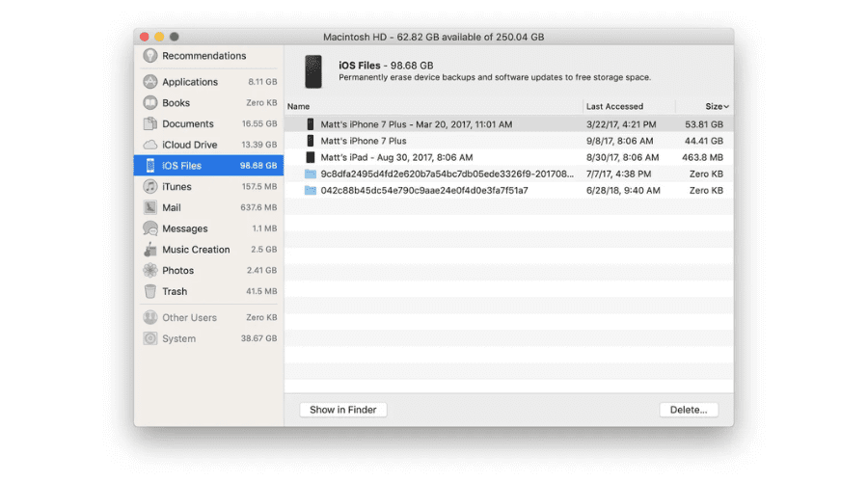Click the Mail stamp icon
Screen dimensions: 868x482
click(150, 207)
